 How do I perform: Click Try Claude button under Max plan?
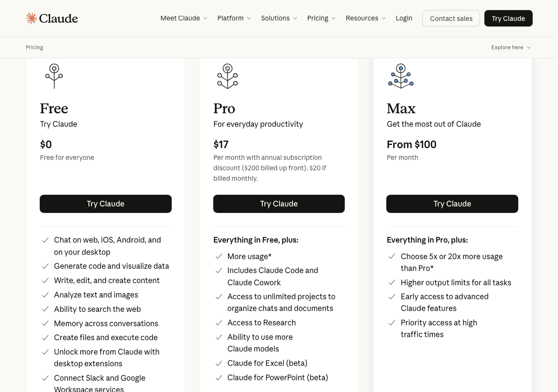tap(452, 204)
